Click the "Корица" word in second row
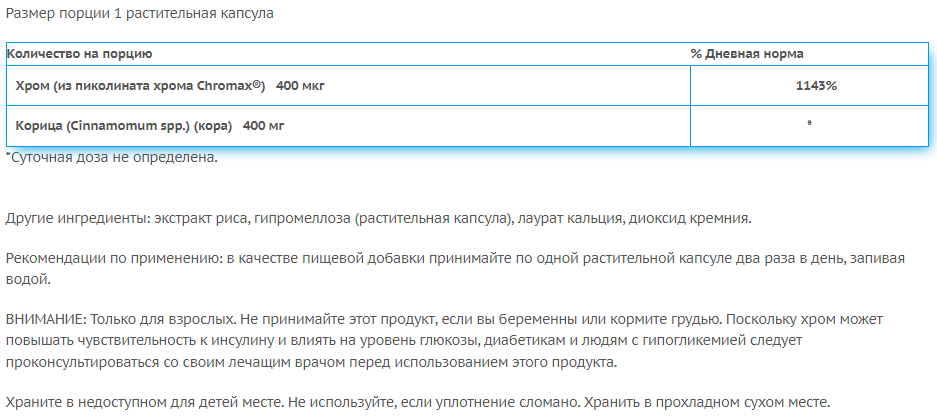The height and width of the screenshot is (419, 937). point(39,126)
